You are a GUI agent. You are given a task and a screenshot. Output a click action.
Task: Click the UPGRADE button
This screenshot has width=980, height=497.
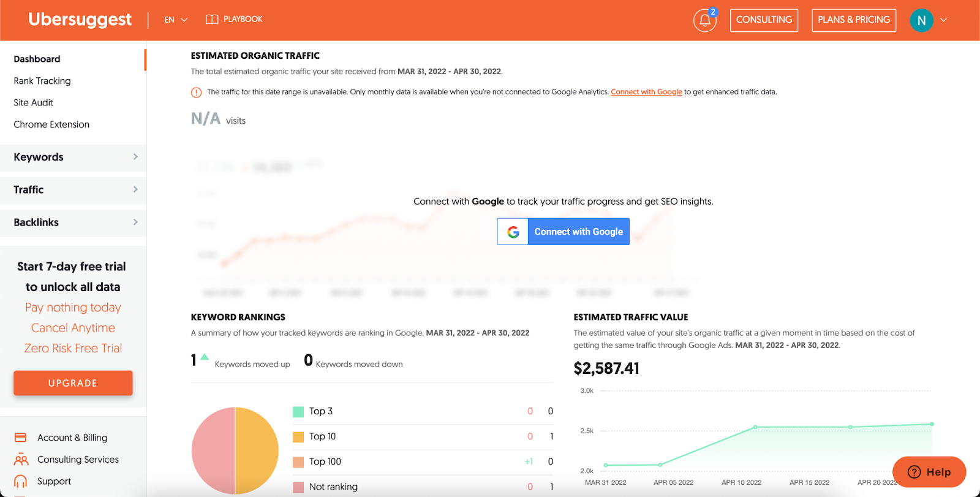point(73,383)
